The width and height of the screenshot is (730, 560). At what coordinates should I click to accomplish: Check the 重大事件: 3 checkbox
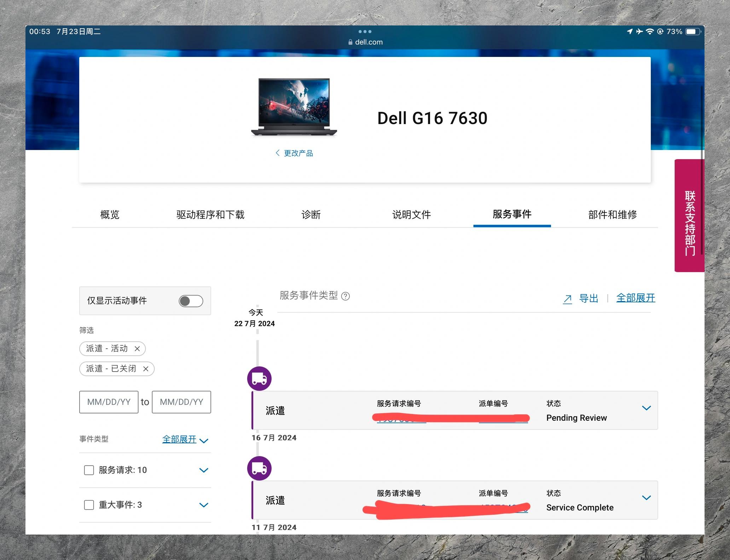coord(89,505)
